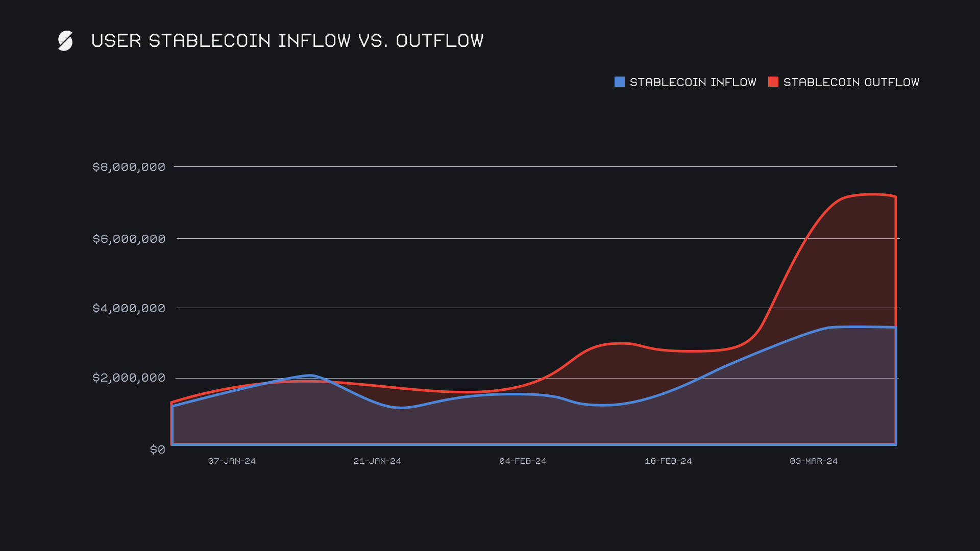The height and width of the screenshot is (551, 980).
Task: Click the $6,000,000 y-axis label
Action: point(129,239)
